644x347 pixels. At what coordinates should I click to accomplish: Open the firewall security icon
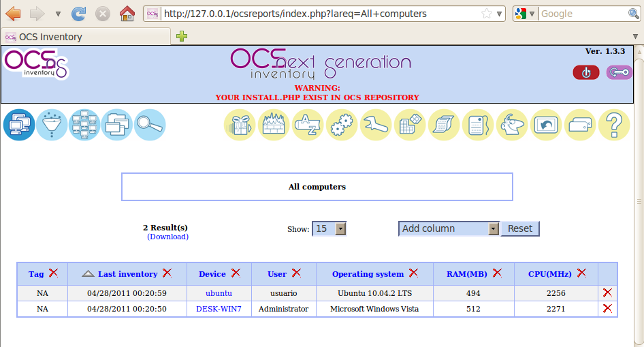tap(274, 125)
